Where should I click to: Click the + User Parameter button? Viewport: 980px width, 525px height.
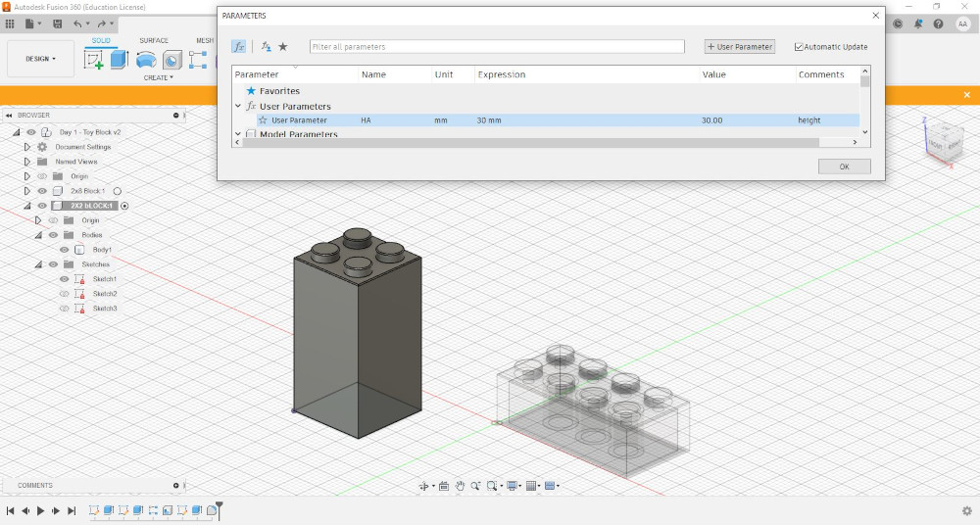coord(740,47)
